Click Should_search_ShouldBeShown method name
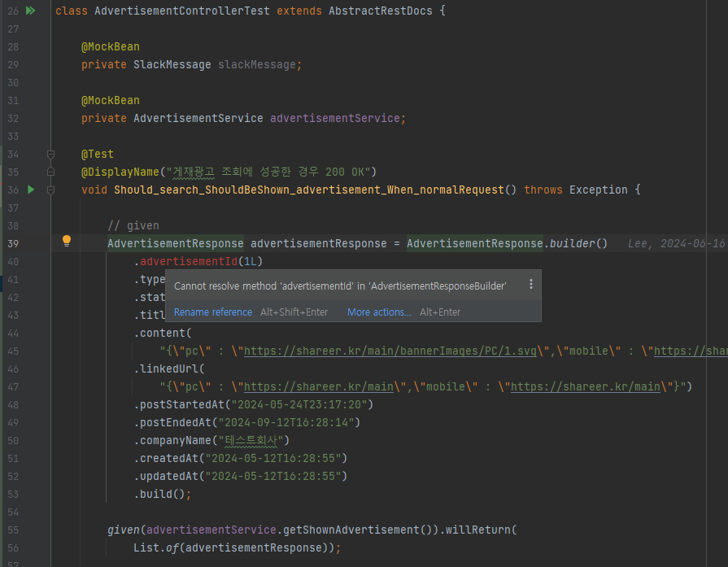 point(309,190)
